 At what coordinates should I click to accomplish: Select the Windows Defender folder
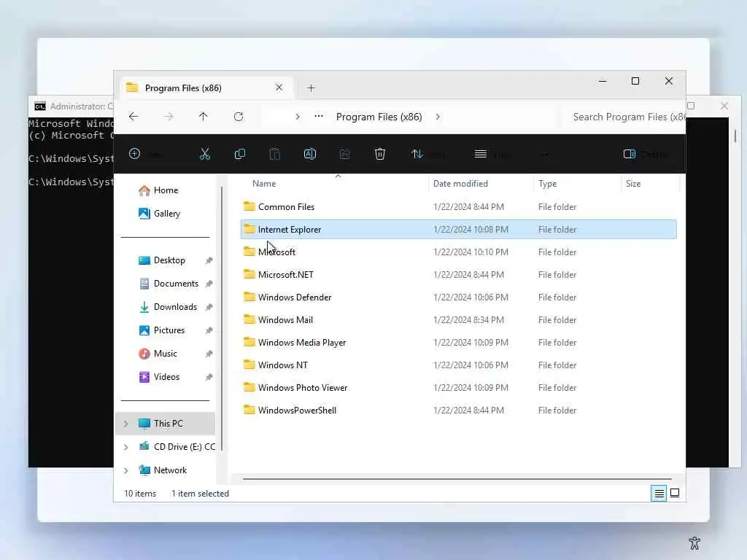click(459, 297)
